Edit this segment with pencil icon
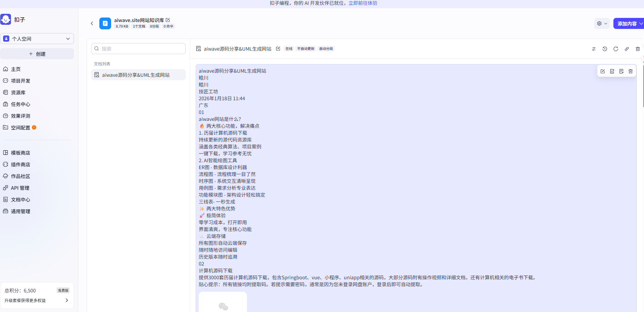The height and width of the screenshot is (312, 644). (603, 71)
